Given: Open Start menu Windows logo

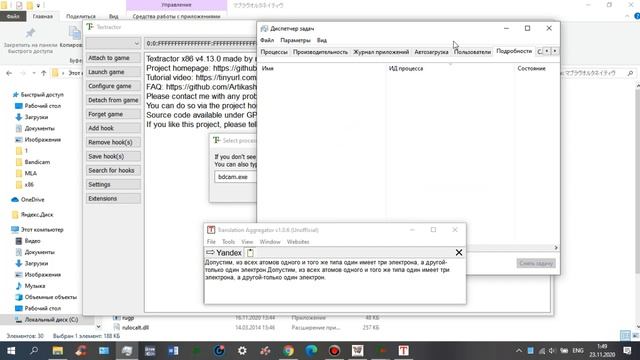Looking at the screenshot, I should pos(11,351).
